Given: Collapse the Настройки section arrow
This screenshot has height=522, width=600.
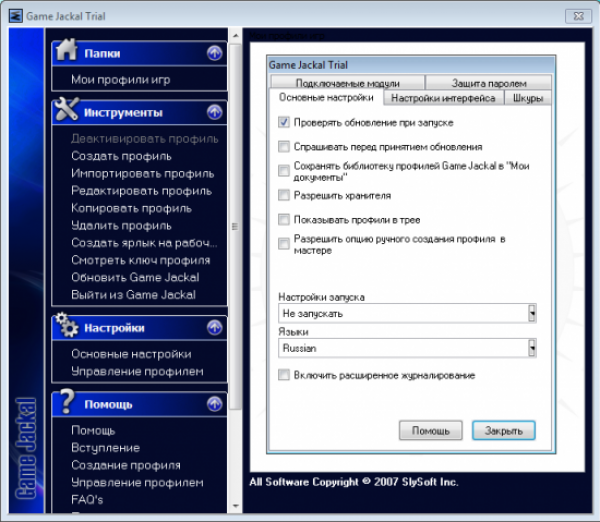Looking at the screenshot, I should 215,328.
